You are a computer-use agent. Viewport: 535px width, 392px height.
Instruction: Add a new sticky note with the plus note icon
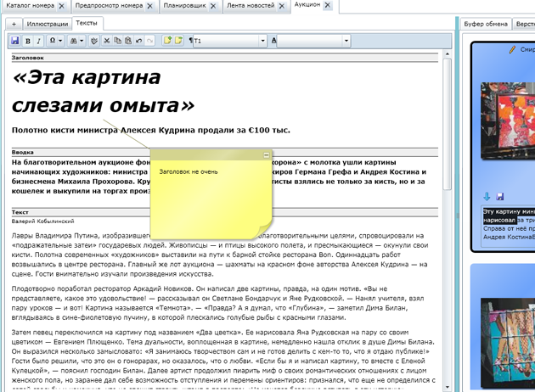(x=167, y=41)
